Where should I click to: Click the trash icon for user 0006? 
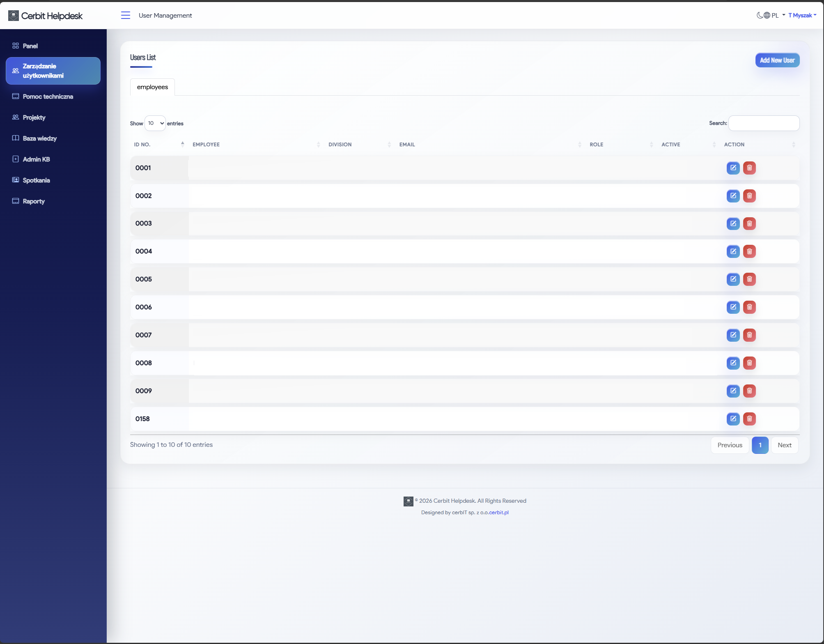pyautogui.click(x=749, y=307)
